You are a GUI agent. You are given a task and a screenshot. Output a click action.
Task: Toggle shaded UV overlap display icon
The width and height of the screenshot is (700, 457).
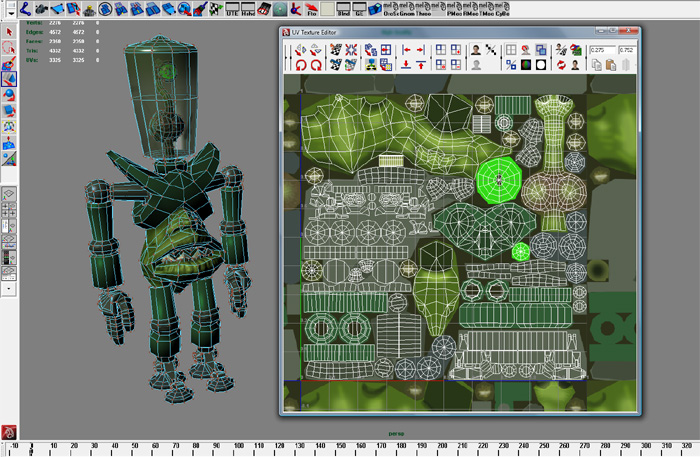click(x=541, y=50)
